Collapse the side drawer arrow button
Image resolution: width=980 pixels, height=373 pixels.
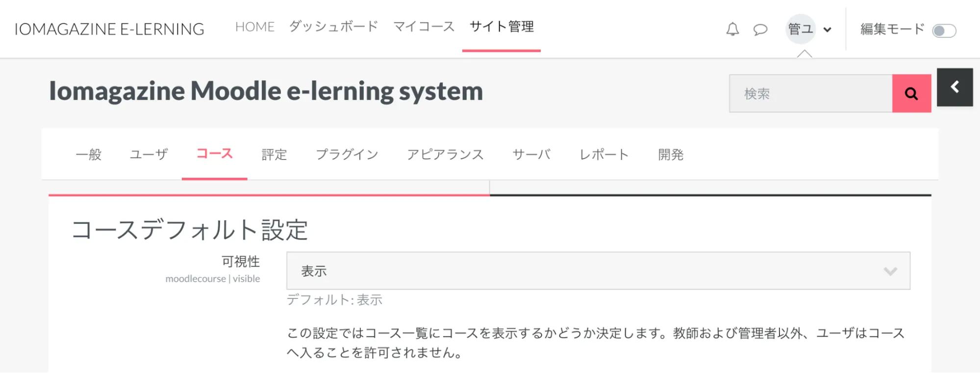click(x=955, y=87)
